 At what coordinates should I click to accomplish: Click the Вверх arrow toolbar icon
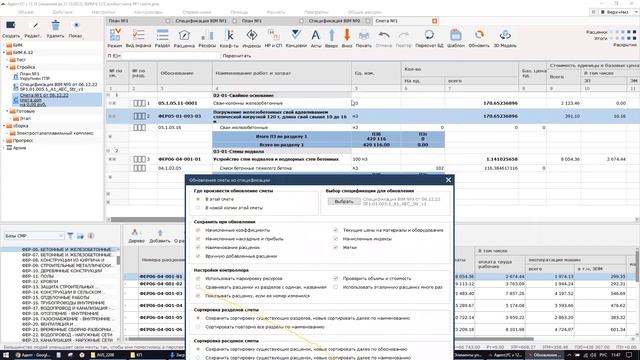pyautogui.click(x=331, y=35)
